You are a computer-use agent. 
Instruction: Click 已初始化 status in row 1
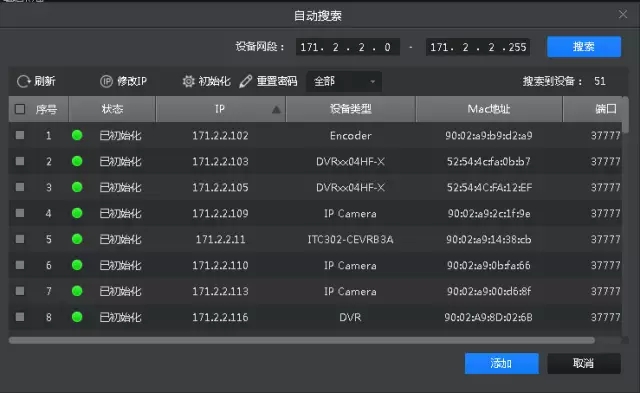(120, 135)
